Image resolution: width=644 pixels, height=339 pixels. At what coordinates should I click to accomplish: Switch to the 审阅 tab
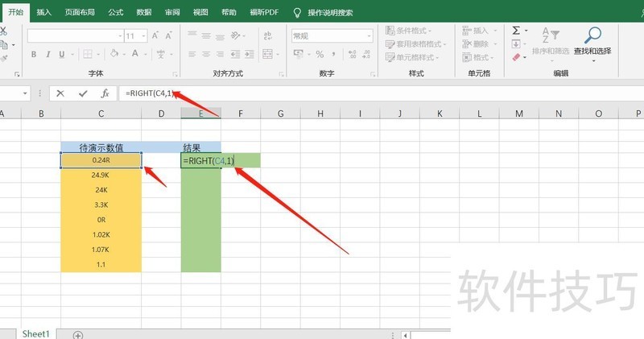coord(172,12)
